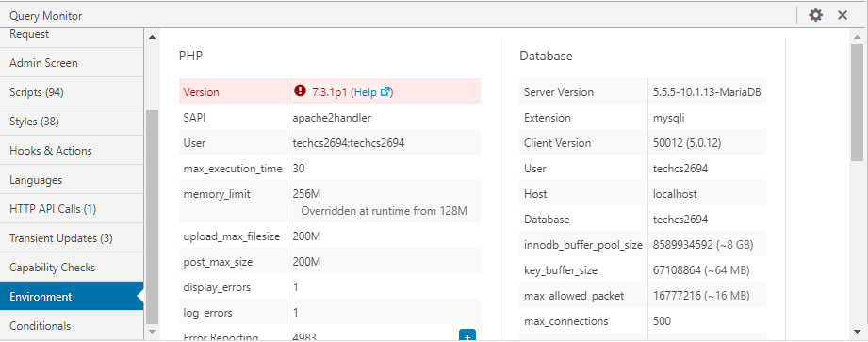Select the PHP section heading
The width and height of the screenshot is (868, 342).
(191, 56)
